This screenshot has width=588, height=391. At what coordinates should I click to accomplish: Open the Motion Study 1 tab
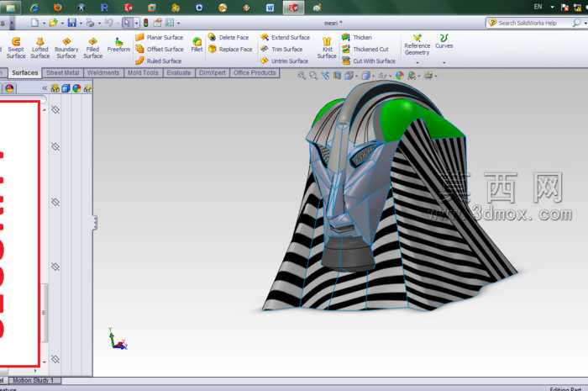[34, 381]
